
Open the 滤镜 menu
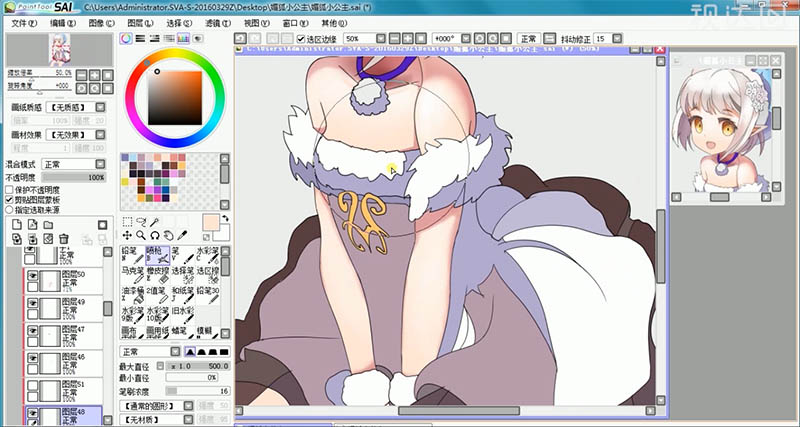(218, 23)
